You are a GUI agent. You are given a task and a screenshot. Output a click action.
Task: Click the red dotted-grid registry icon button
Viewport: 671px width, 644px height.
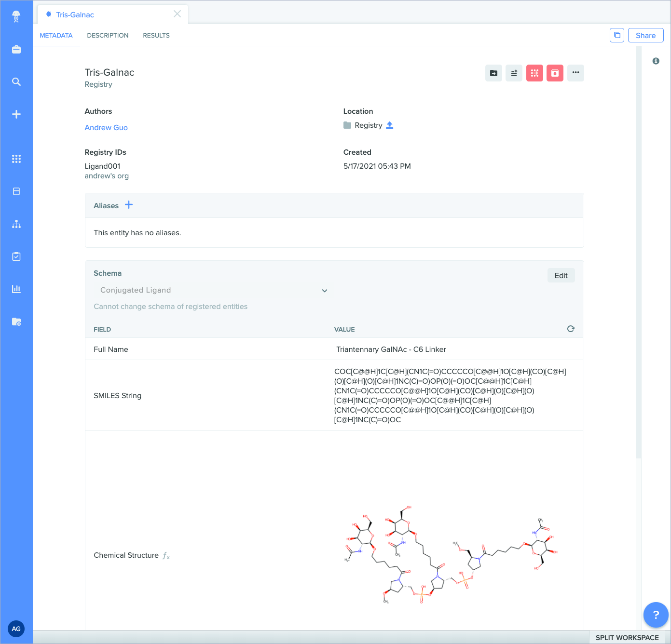534,73
